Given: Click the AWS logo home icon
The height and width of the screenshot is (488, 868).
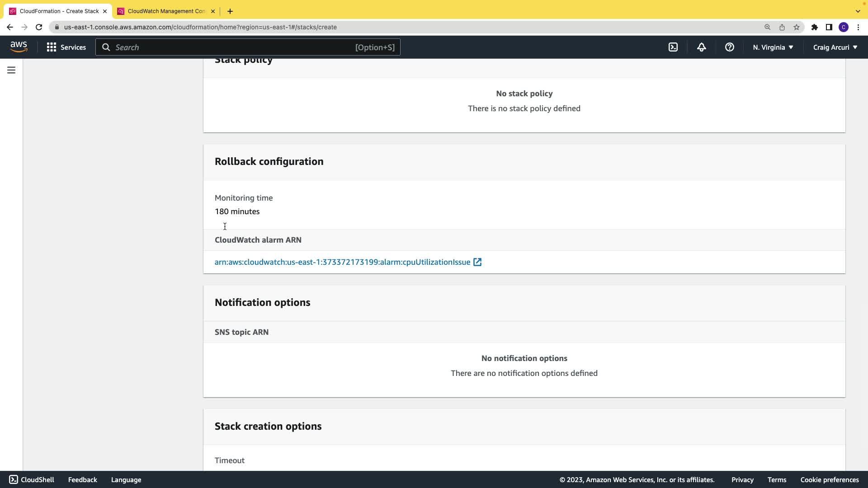Looking at the screenshot, I should [19, 47].
